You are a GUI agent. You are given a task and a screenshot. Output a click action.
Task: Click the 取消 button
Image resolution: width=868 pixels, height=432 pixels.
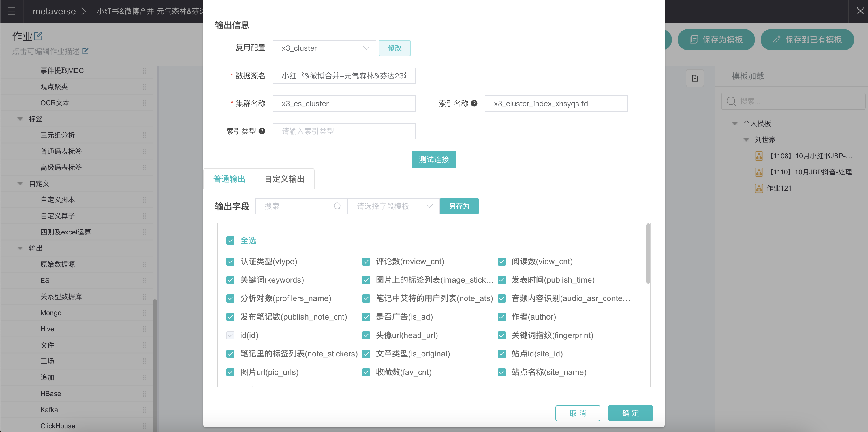(578, 413)
